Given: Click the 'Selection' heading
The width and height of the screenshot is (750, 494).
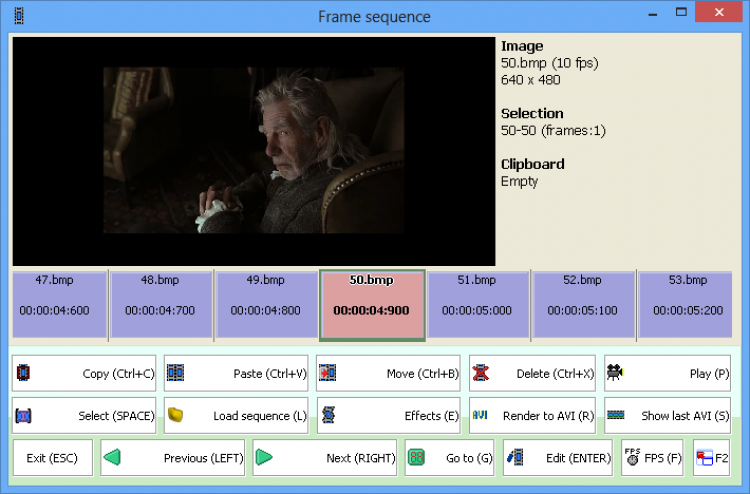Looking at the screenshot, I should [532, 113].
